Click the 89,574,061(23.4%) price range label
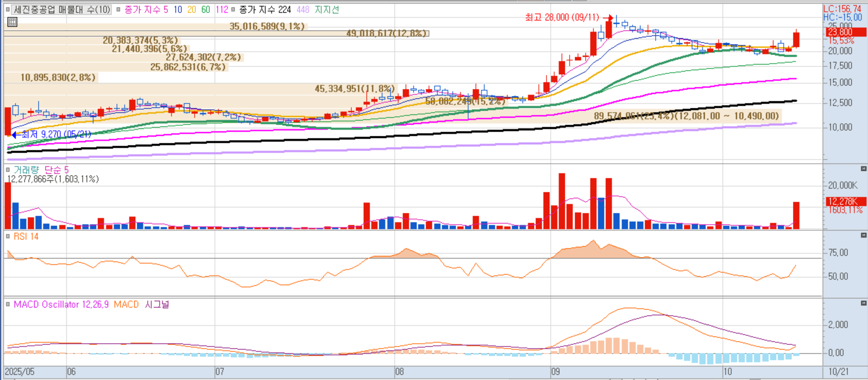This screenshot has width=868, height=380. (x=686, y=116)
